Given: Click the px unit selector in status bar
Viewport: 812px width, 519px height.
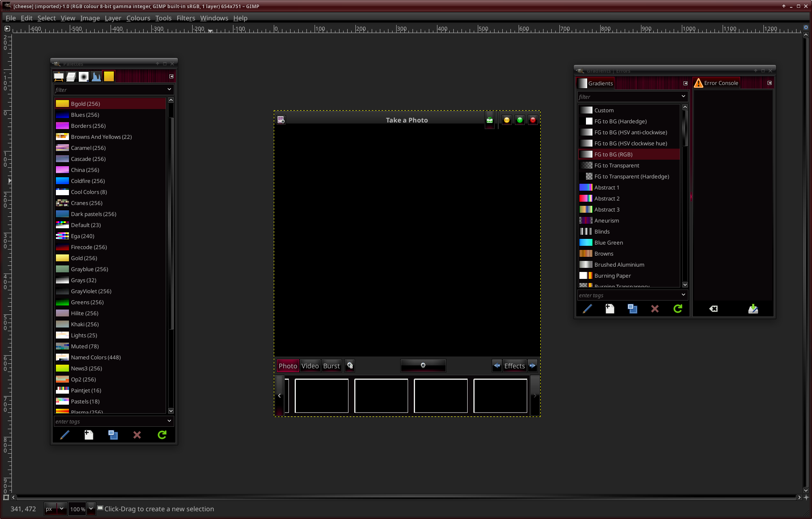Looking at the screenshot, I should tap(55, 509).
